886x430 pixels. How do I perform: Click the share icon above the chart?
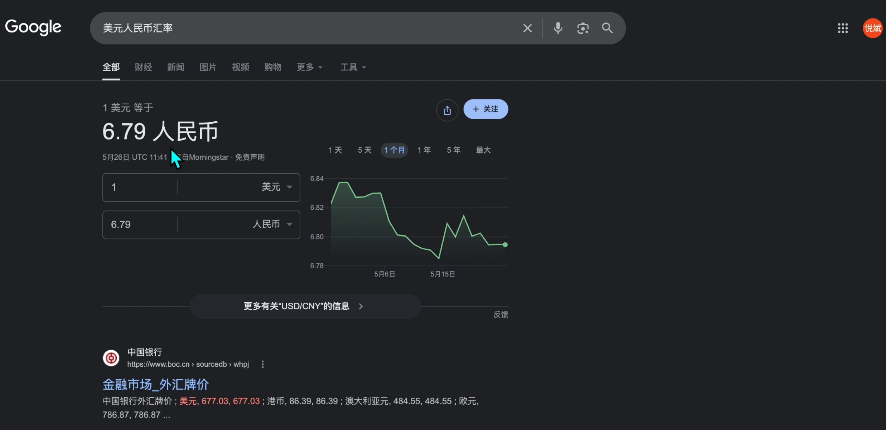[447, 110]
